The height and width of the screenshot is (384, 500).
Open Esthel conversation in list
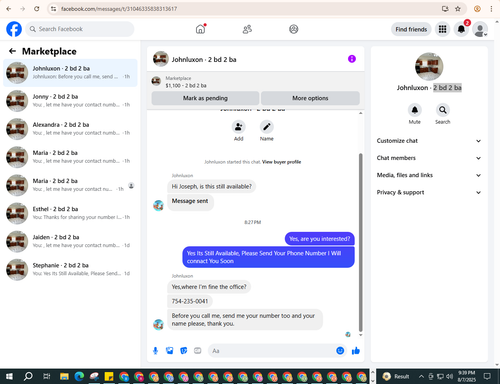coord(70,213)
